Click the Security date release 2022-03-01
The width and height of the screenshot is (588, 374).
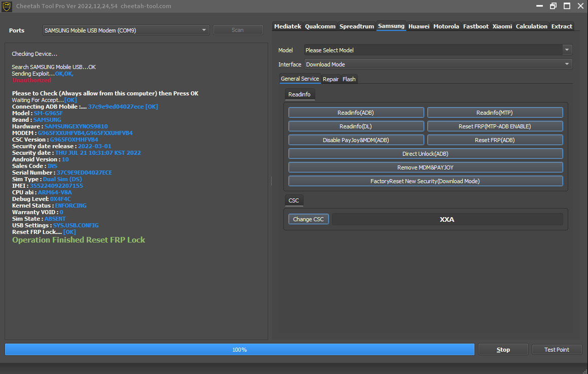pyautogui.click(x=95, y=147)
